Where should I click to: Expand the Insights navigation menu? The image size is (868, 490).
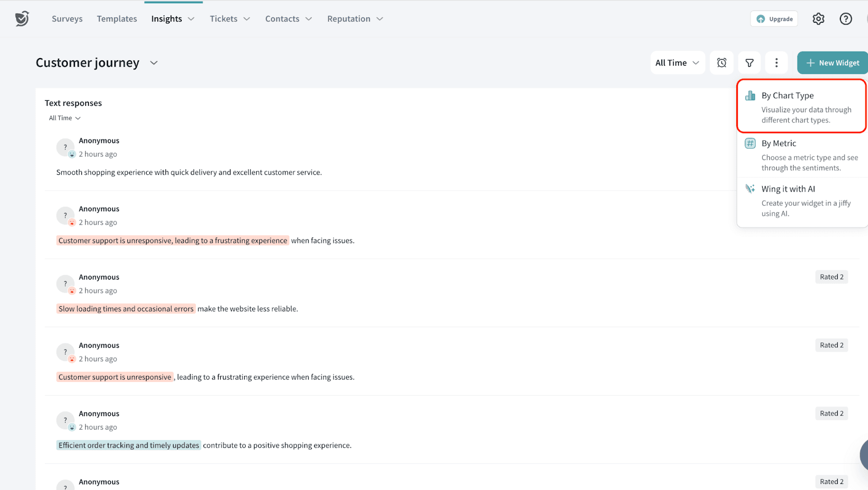[x=173, y=19]
